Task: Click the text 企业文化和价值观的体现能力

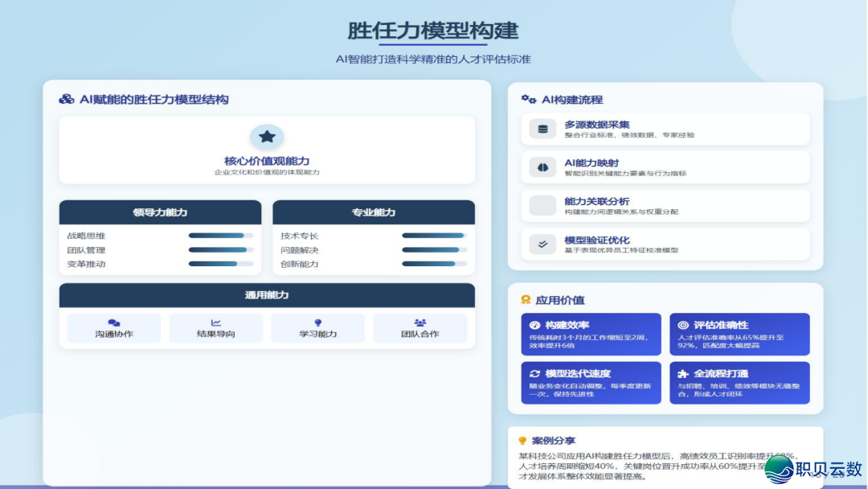Action: [x=267, y=172]
